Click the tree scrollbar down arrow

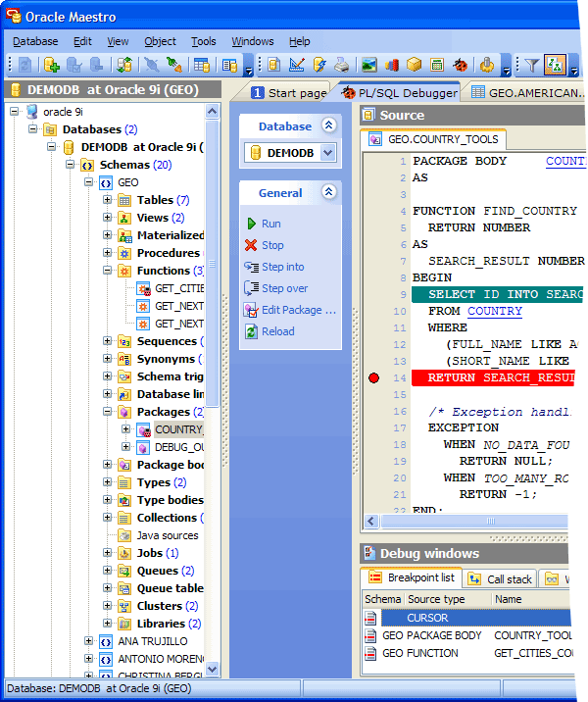click(x=213, y=669)
